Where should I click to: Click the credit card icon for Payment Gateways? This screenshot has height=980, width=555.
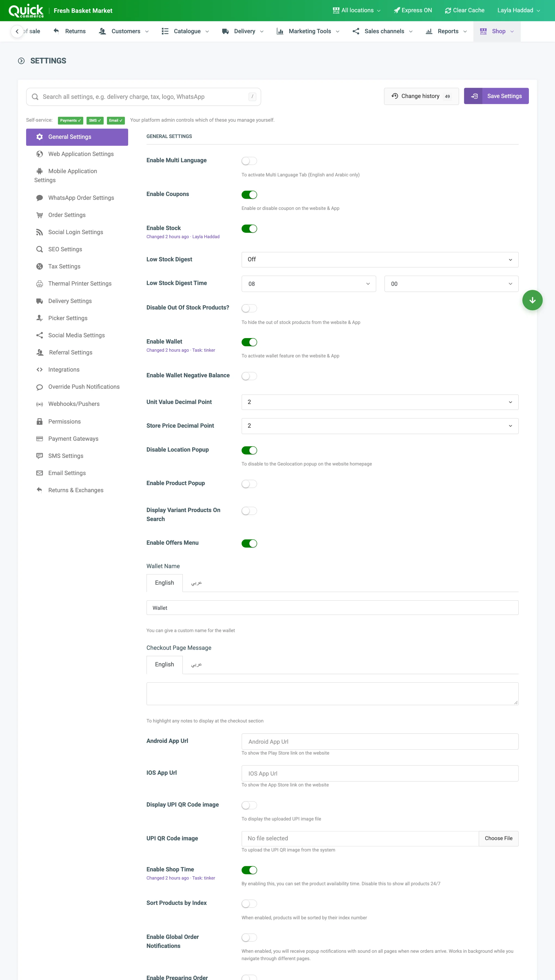pos(40,439)
